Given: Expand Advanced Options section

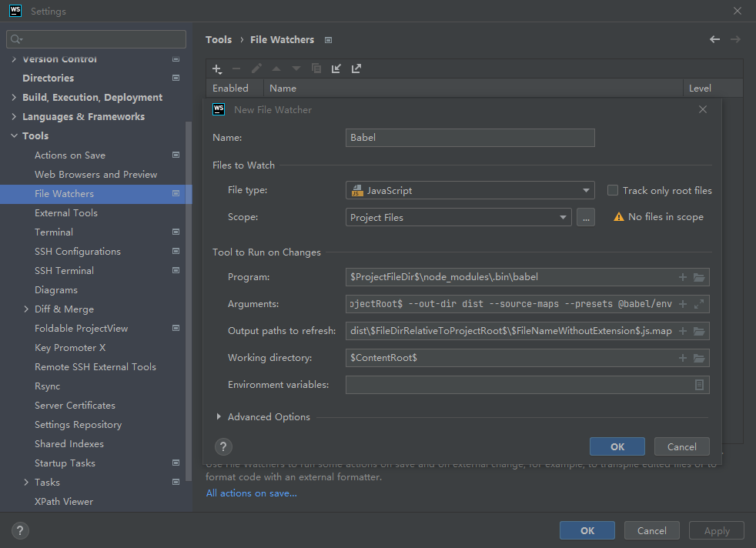Looking at the screenshot, I should tap(219, 416).
